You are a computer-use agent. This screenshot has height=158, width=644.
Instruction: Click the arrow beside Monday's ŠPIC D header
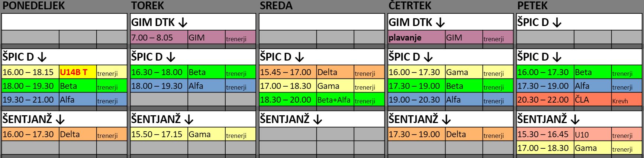pos(42,57)
